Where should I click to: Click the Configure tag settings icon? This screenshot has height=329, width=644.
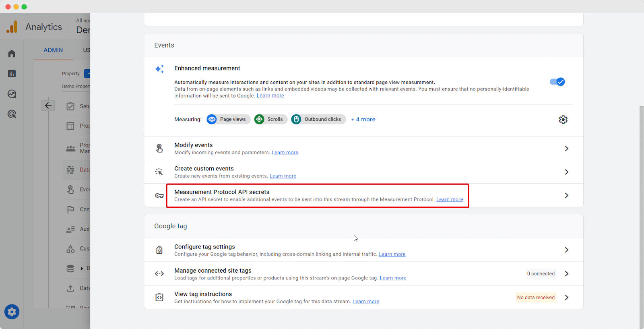point(159,250)
